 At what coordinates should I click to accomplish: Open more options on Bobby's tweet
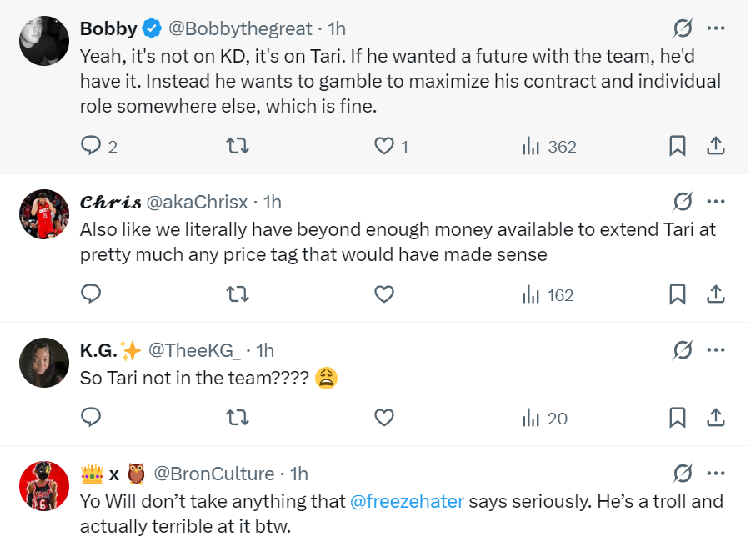click(x=715, y=28)
